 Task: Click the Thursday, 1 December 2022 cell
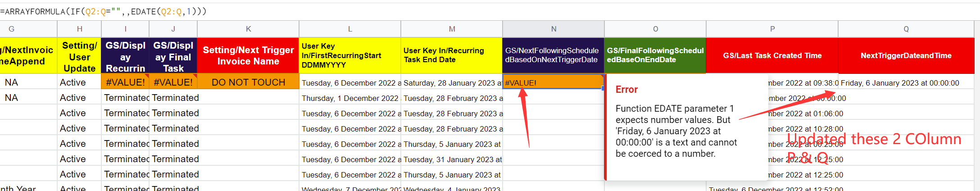pyautogui.click(x=350, y=98)
